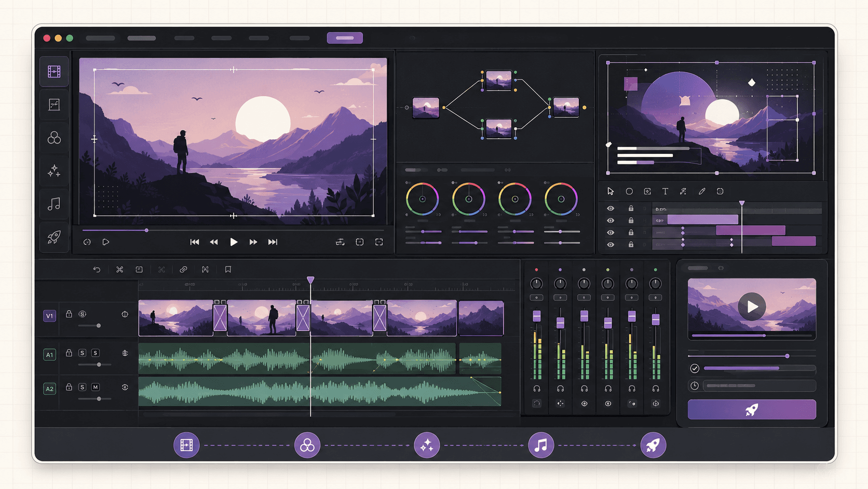Click the loop icon at left of transport bar

(87, 242)
